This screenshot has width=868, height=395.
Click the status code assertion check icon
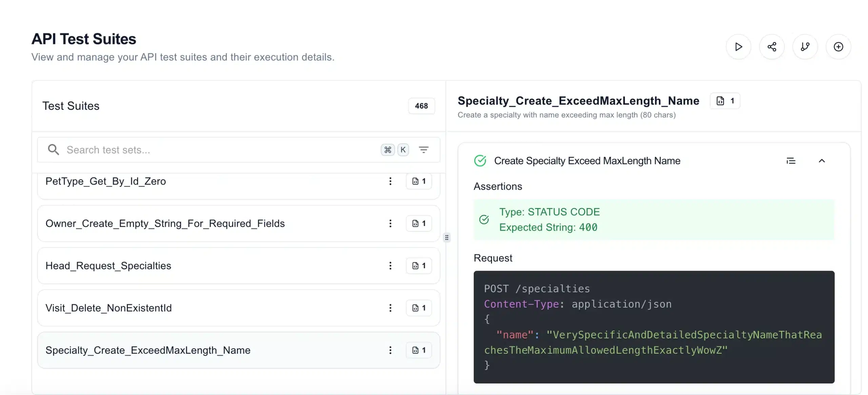(x=484, y=220)
